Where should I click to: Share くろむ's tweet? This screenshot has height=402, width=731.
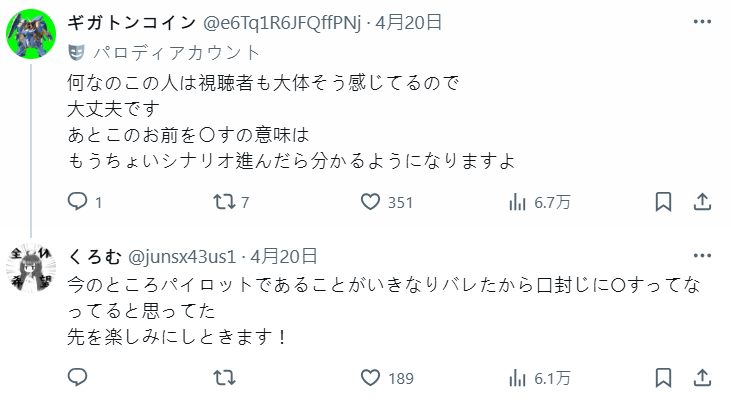pyautogui.click(x=702, y=377)
